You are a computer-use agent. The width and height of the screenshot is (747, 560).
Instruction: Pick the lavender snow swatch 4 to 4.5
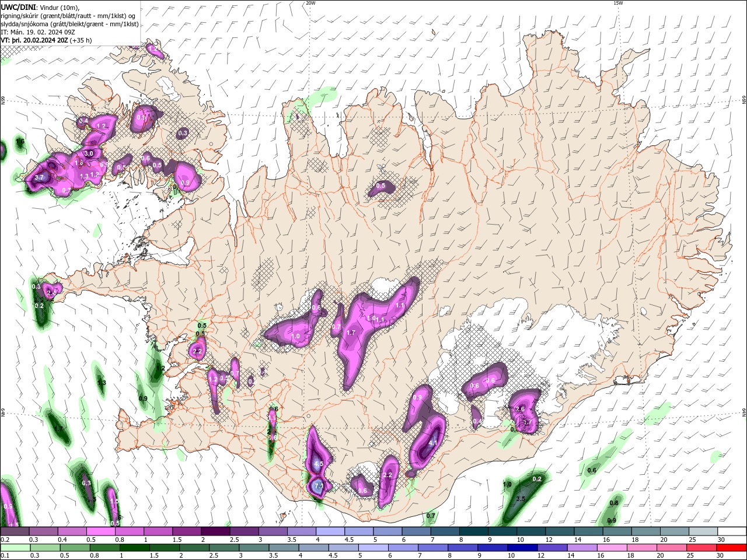(x=330, y=531)
